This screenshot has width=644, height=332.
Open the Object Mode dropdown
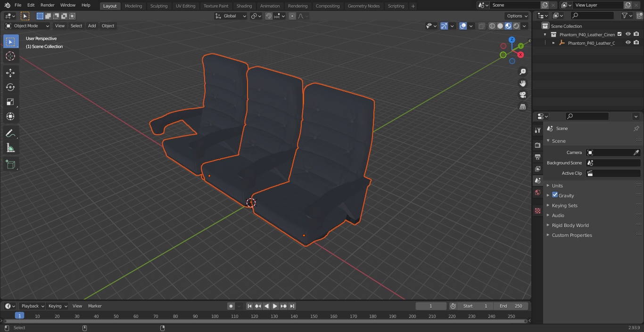(x=27, y=26)
